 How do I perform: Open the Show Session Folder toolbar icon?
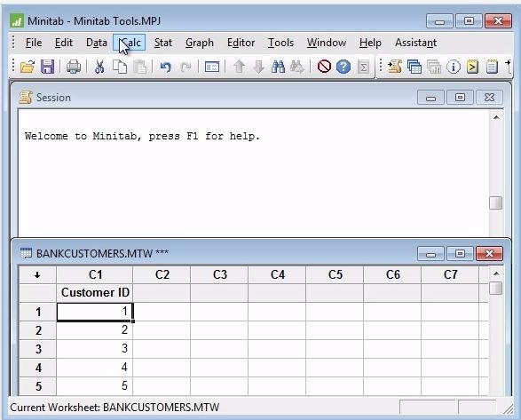click(395, 67)
